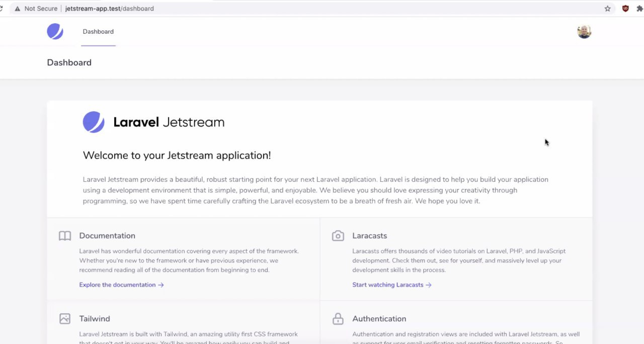Click the Dashboard page header title

coord(69,62)
